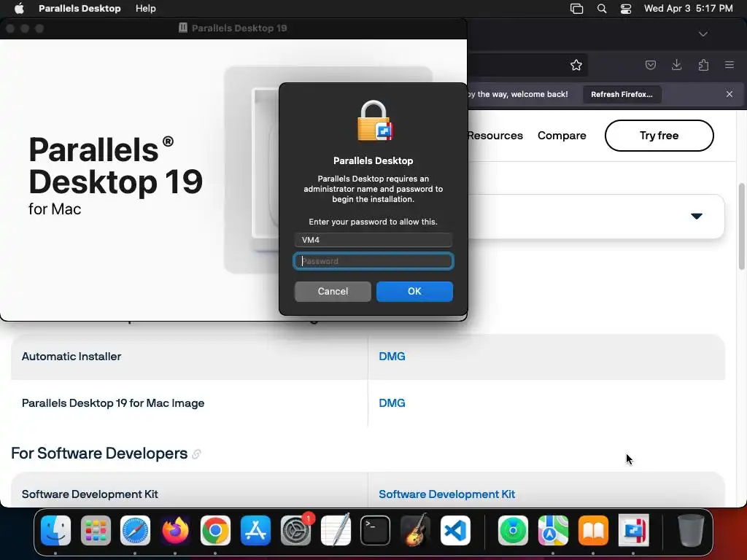Click OK in the password dialog
Image resolution: width=747 pixels, height=560 pixels.
point(414,291)
